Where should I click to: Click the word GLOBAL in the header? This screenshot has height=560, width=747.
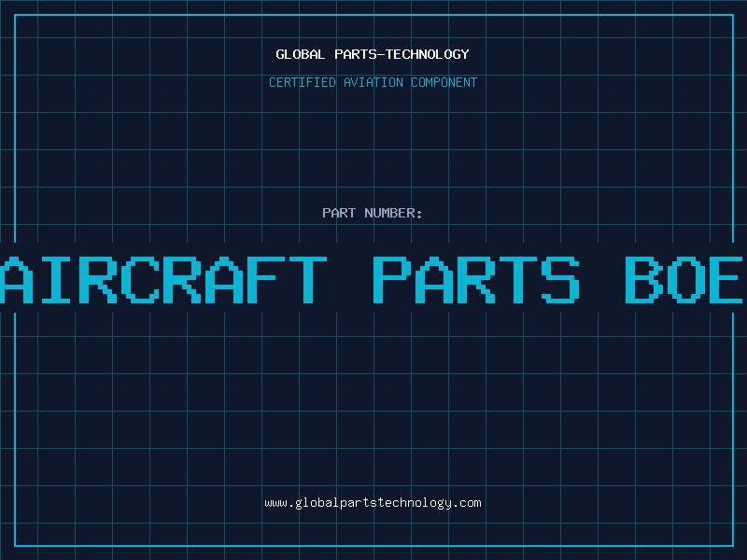coord(300,54)
